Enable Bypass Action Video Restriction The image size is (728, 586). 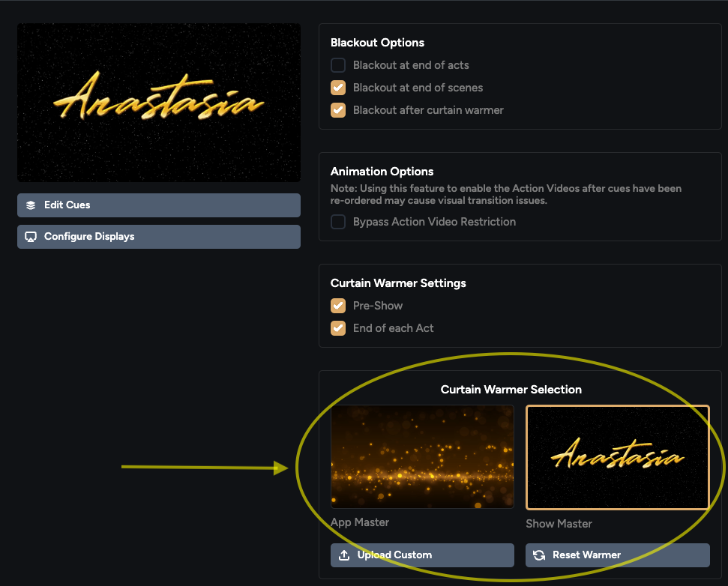338,222
